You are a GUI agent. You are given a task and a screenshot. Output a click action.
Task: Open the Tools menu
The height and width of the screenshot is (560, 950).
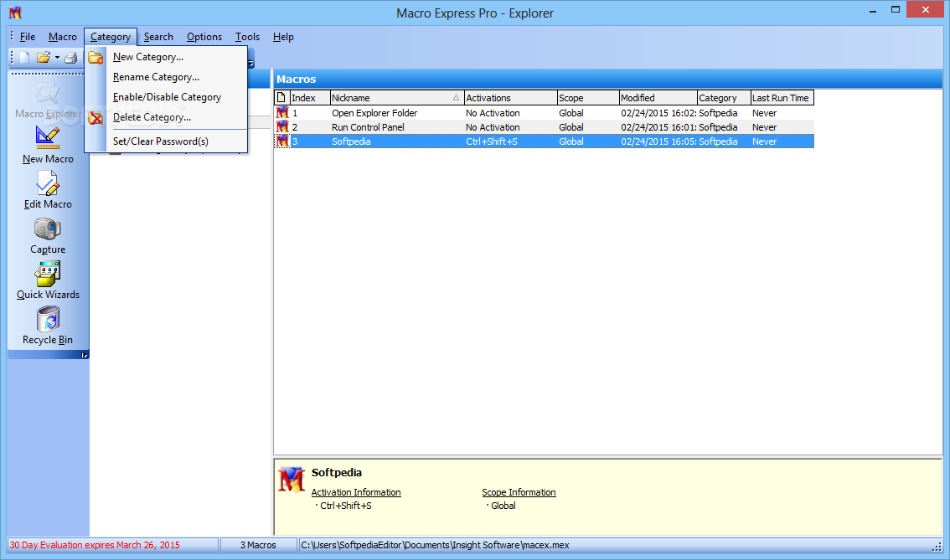click(247, 37)
